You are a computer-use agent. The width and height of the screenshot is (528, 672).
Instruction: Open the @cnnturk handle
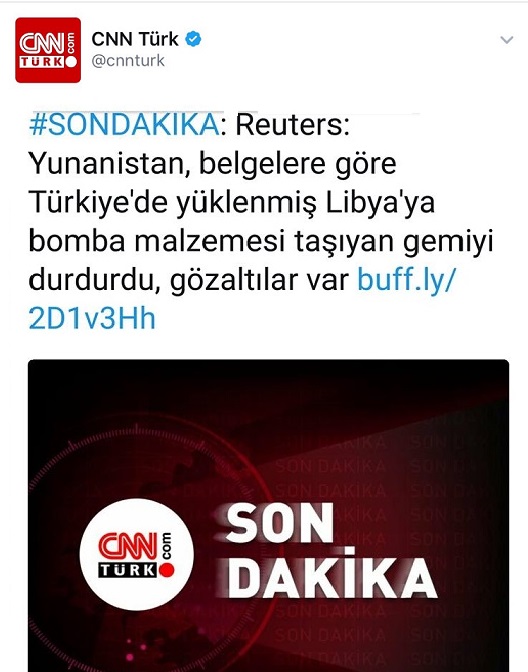coord(128,61)
